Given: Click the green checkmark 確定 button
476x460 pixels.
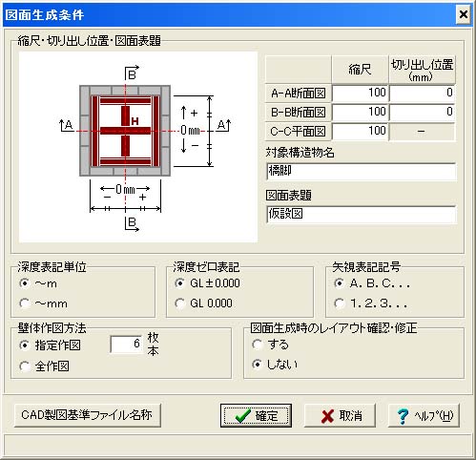Looking at the screenshot, I should point(256,415).
